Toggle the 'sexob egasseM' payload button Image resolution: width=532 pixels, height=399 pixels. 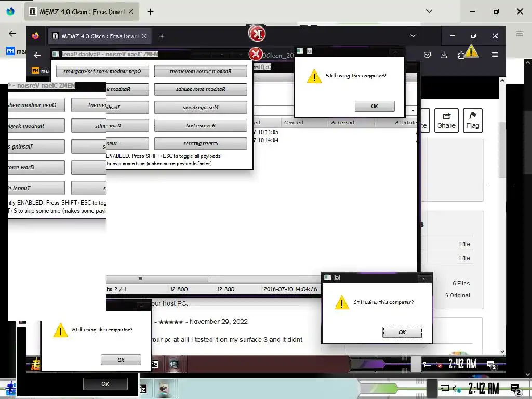click(x=201, y=107)
